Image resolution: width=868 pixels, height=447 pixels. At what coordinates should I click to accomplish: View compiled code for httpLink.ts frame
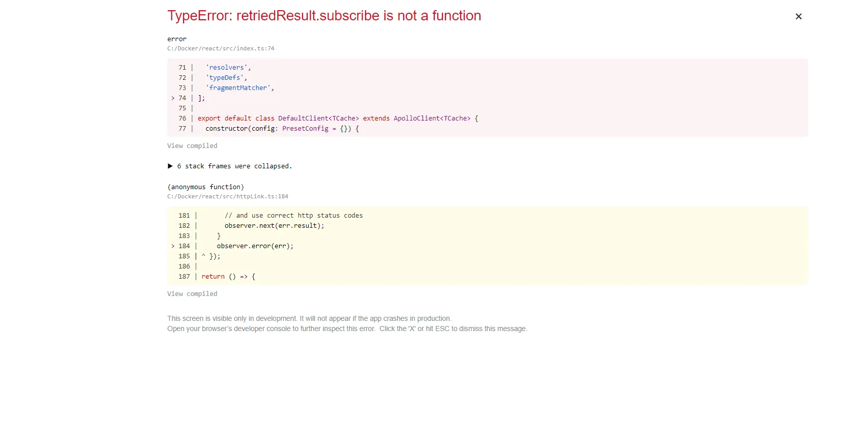pos(192,294)
